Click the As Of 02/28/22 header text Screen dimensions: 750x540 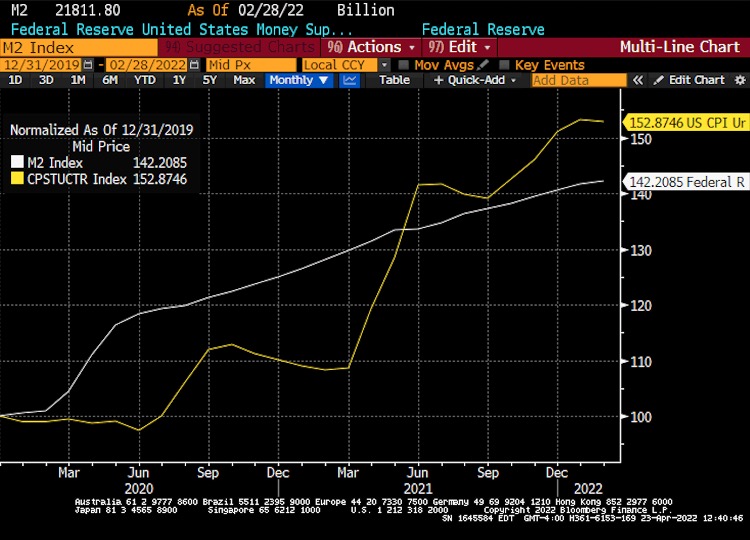click(x=245, y=10)
